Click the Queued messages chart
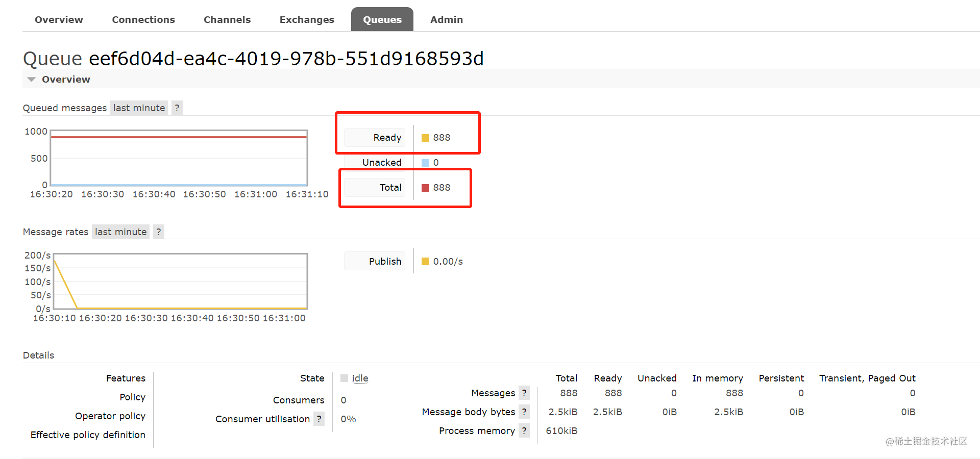The image size is (980, 459). (x=179, y=158)
